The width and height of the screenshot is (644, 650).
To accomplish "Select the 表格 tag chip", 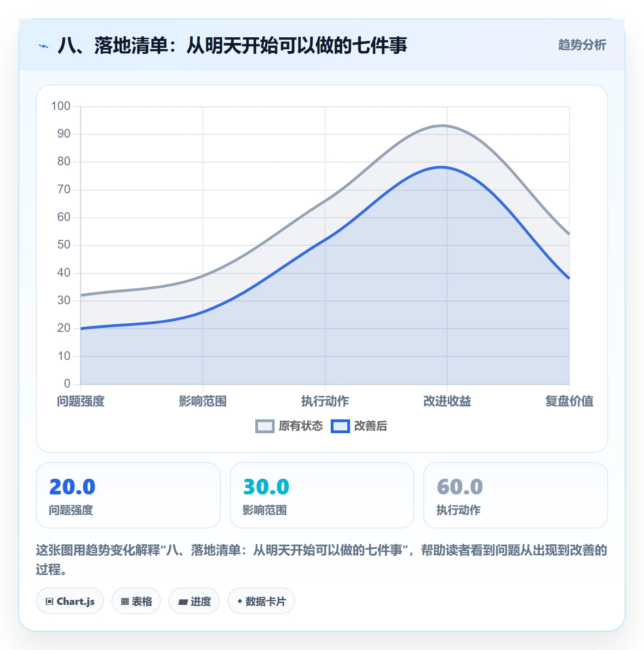I will click(x=136, y=601).
